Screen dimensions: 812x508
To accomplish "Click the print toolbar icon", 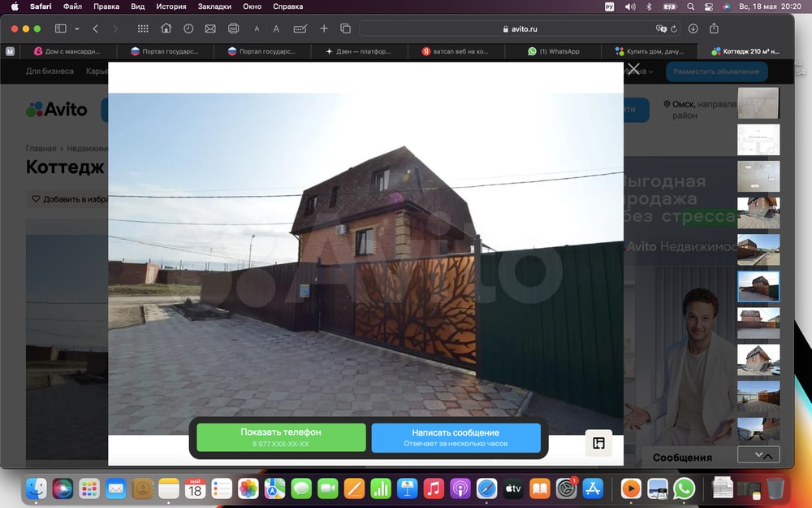I will [233, 28].
